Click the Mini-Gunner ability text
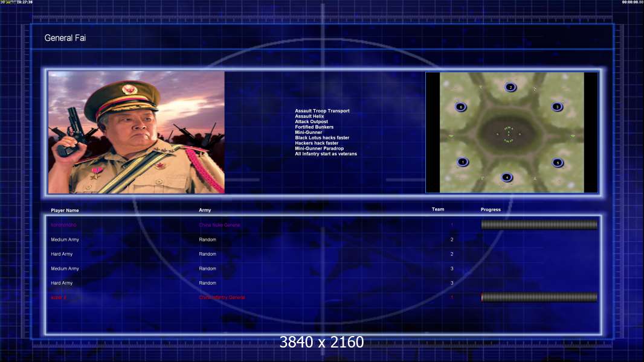Screen dimensions: 644x362 [x=309, y=132]
